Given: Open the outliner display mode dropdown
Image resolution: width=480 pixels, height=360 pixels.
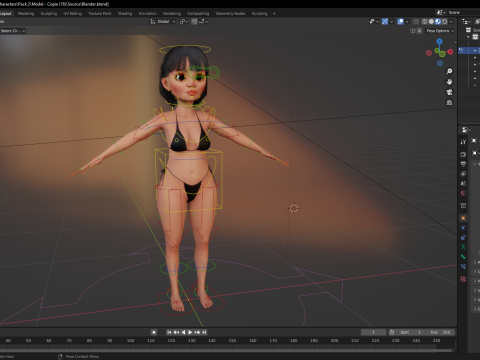Looking at the screenshot, I should click(466, 21).
